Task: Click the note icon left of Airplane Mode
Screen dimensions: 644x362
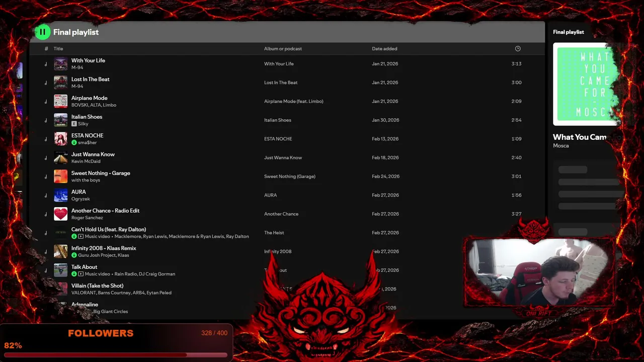Action: [46, 102]
